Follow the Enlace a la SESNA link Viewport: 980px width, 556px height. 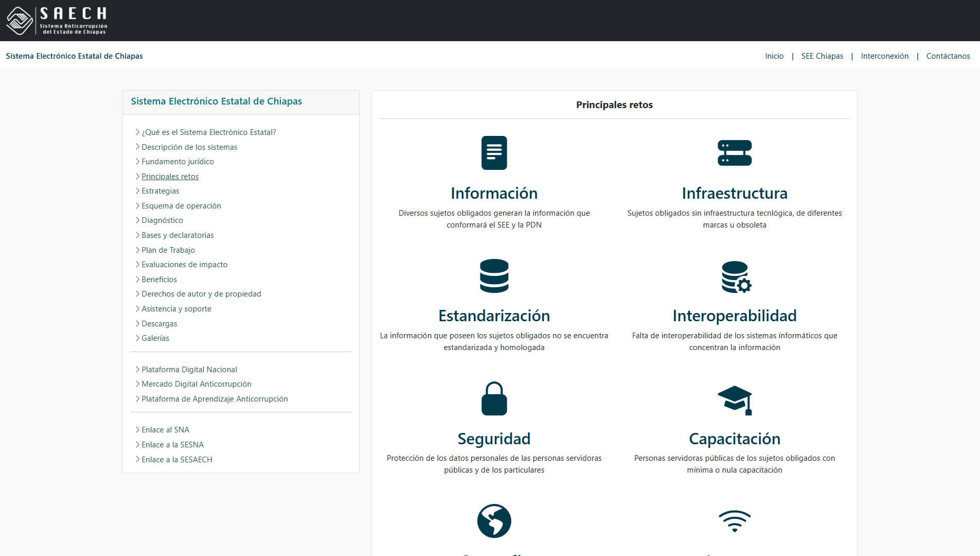172,445
